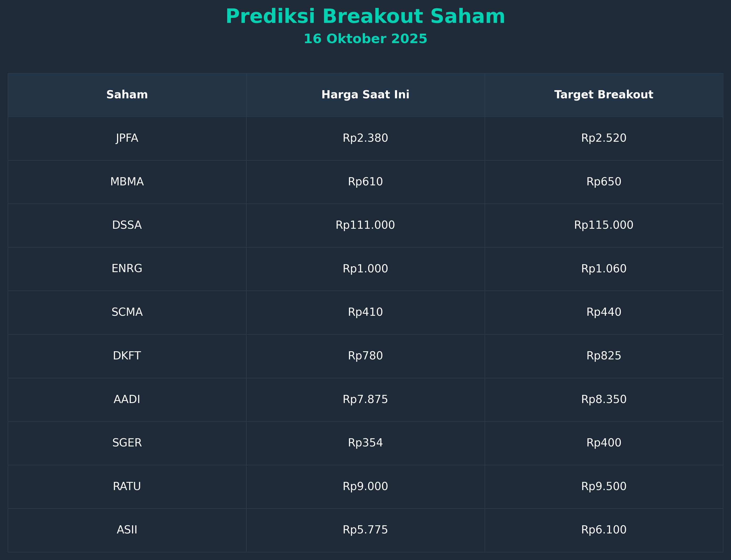Click SCMA current price Rp410

point(365,312)
